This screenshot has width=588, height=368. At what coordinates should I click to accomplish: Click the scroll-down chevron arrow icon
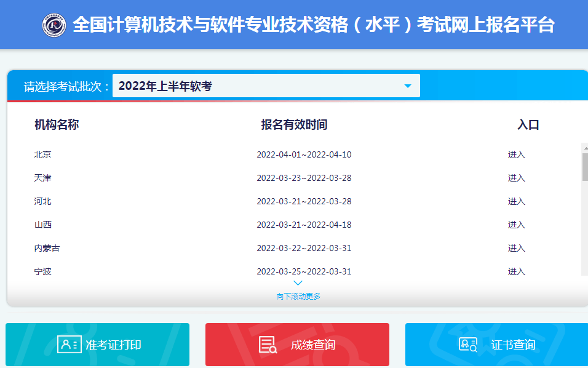click(x=298, y=283)
